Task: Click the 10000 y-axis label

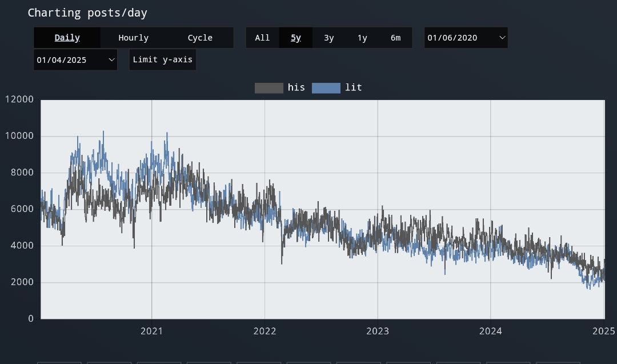Action: pyautogui.click(x=19, y=136)
